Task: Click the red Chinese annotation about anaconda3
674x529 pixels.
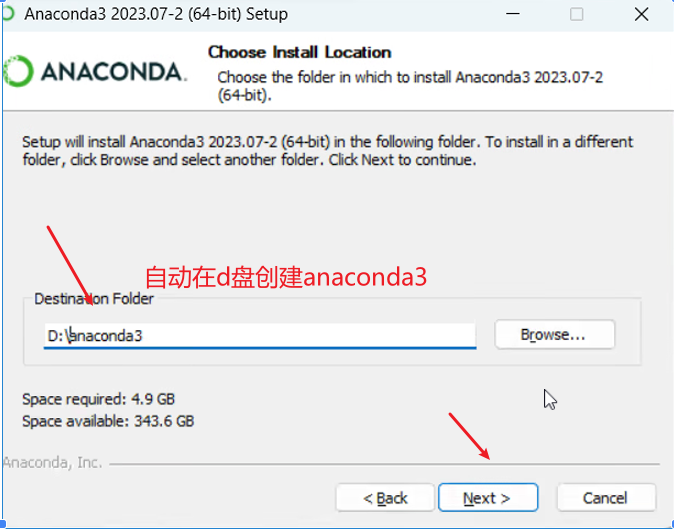Action: click(x=286, y=277)
